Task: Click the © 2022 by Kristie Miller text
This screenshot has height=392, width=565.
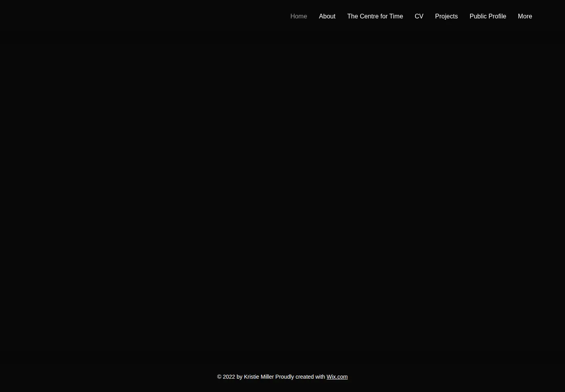Action: tap(246, 377)
